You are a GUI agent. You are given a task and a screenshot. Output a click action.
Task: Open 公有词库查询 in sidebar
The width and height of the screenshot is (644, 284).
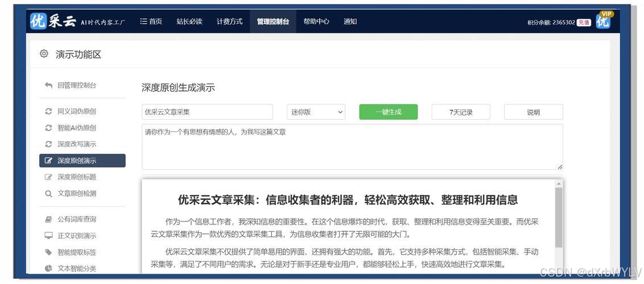(x=77, y=219)
